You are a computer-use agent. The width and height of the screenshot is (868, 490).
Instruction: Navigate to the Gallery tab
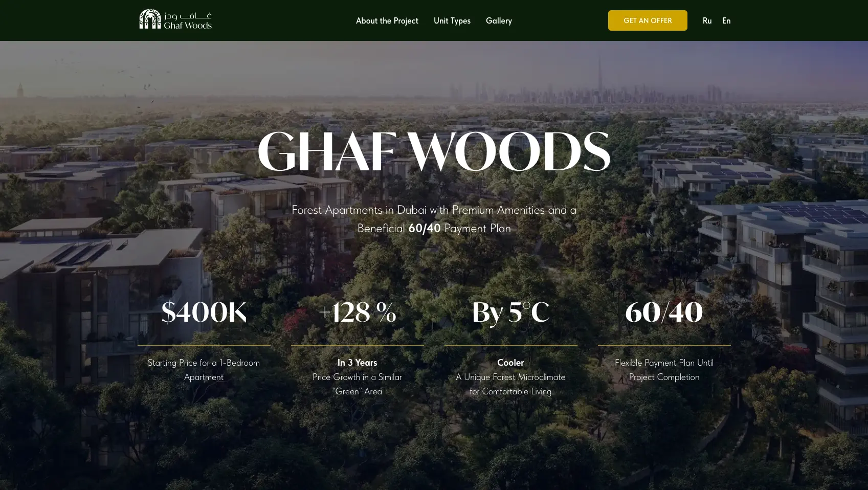click(x=498, y=20)
